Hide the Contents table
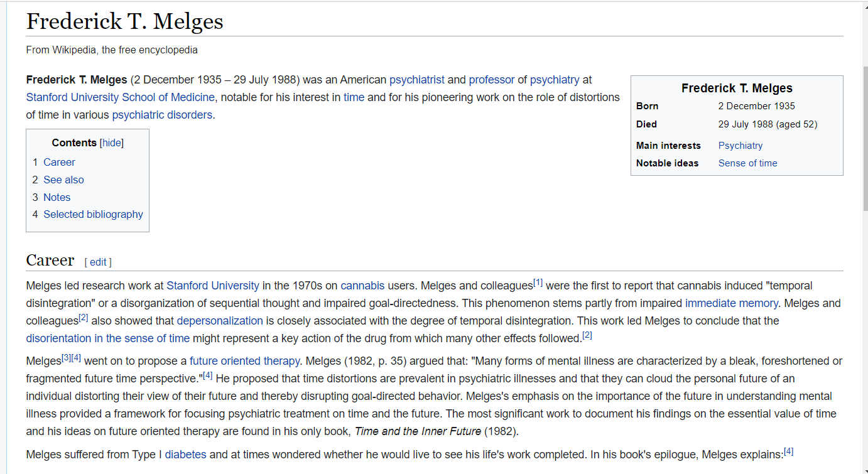Viewport: 868px width, 474px height. tap(112, 143)
